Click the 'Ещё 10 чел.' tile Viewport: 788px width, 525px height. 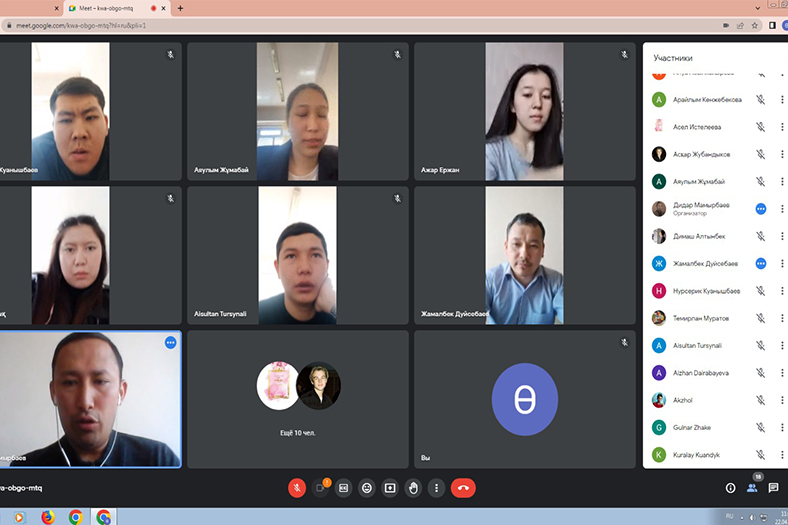click(x=298, y=398)
